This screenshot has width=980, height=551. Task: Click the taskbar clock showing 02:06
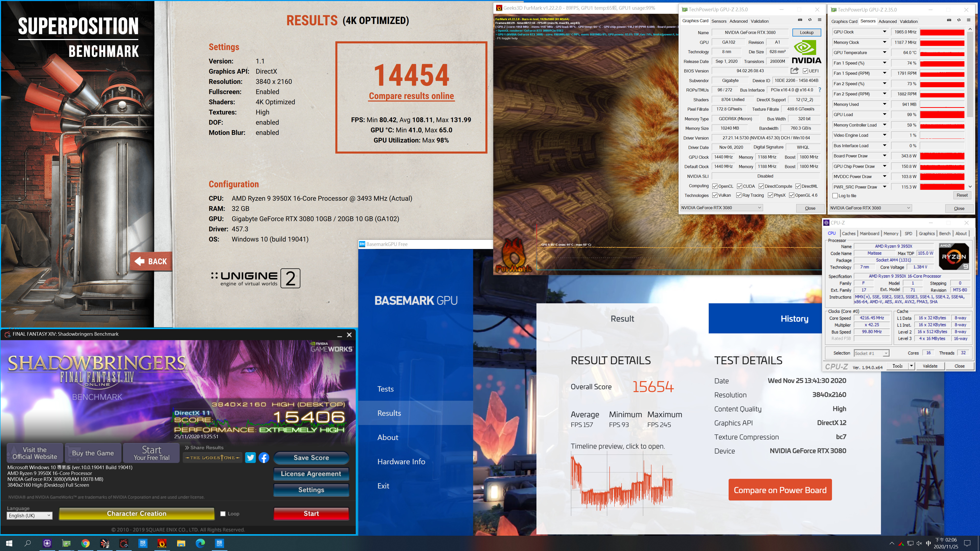[946, 543]
